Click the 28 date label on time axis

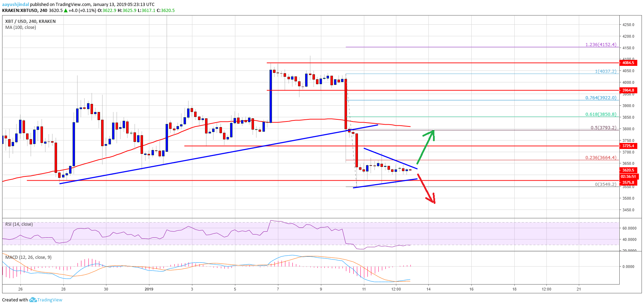coord(63,289)
